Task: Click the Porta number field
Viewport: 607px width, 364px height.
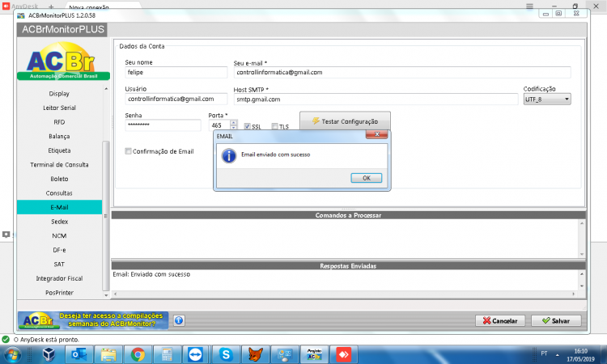Action: [x=220, y=125]
